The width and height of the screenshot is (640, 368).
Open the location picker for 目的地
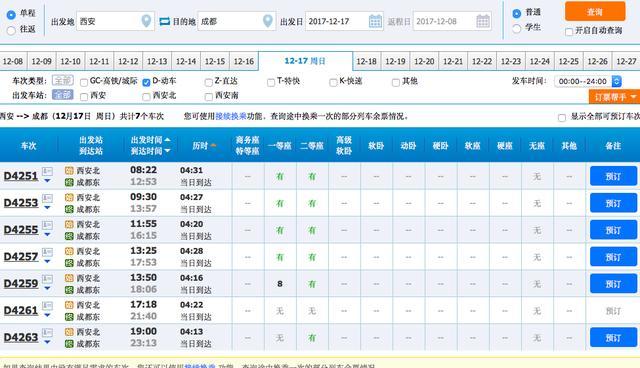(x=267, y=21)
